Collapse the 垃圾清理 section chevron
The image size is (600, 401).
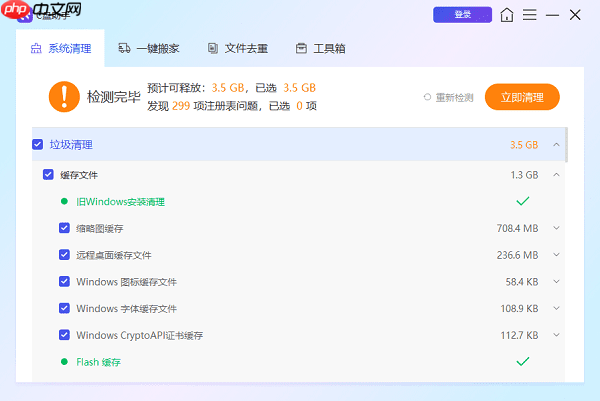click(556, 145)
